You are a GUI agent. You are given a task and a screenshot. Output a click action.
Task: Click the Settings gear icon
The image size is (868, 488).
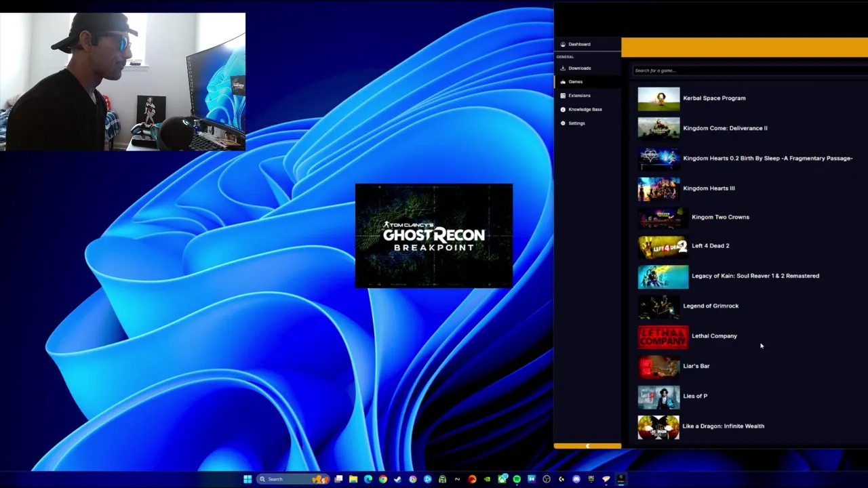(x=563, y=123)
